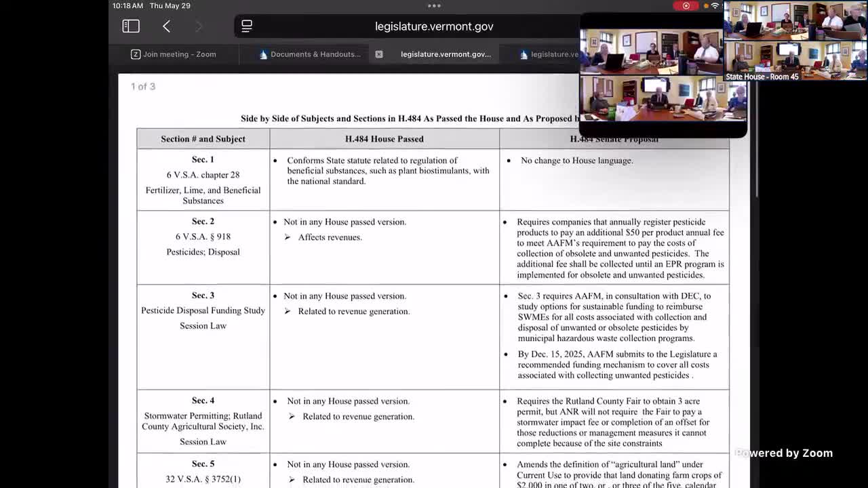
Task: Click the 'Sec. 4' heading cell
Action: tap(203, 400)
